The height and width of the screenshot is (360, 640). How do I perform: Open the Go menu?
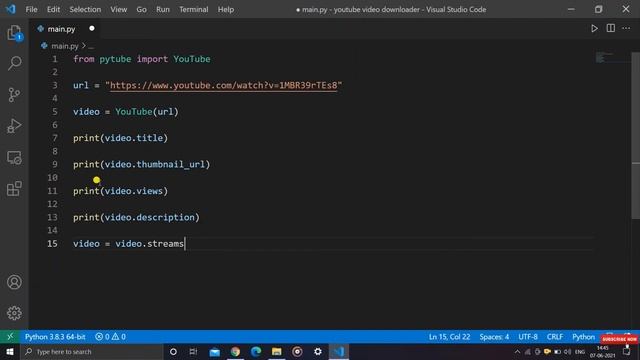141,9
